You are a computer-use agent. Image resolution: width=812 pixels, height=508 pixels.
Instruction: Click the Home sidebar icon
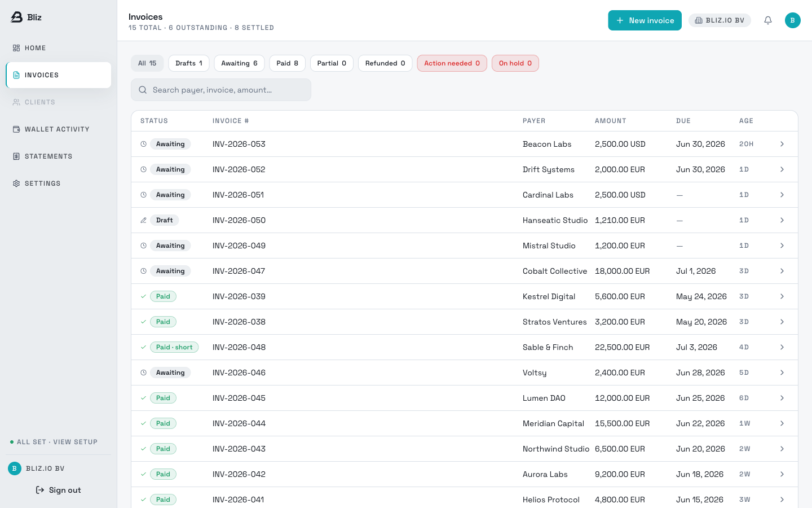pyautogui.click(x=16, y=48)
